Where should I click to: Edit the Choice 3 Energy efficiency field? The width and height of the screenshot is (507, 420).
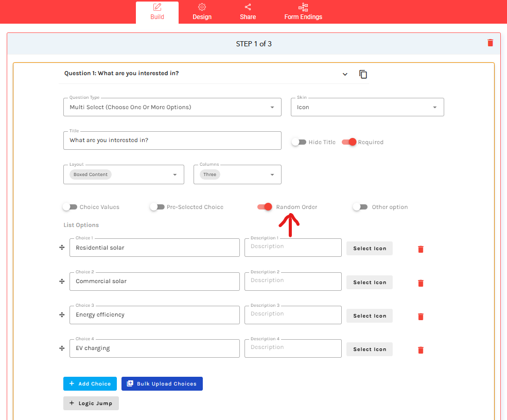(x=154, y=315)
